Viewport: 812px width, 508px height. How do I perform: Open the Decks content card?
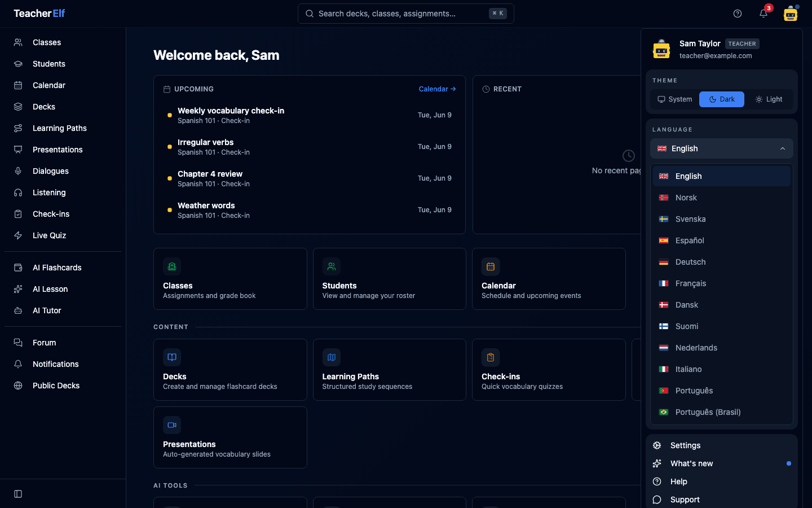(230, 370)
